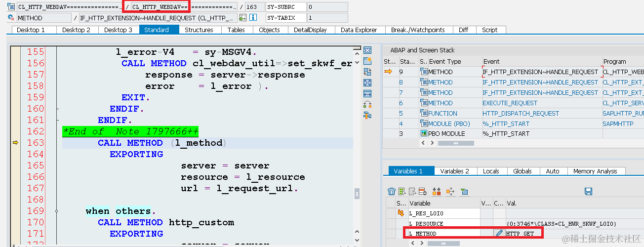Open the Tables tab
Image resolution: width=644 pixels, height=247 pixels.
236,30
